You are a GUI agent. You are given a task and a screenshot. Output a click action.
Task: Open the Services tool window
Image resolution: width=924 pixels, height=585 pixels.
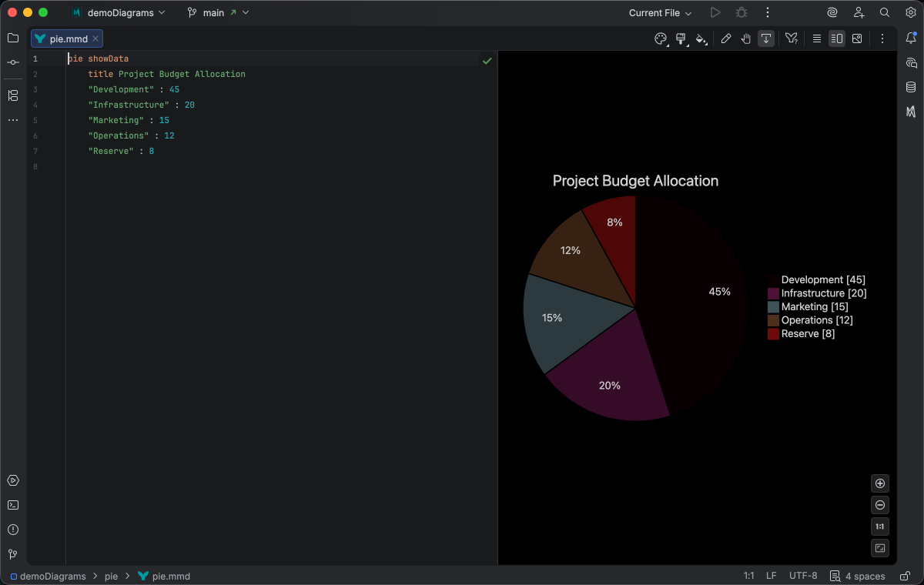(x=13, y=480)
